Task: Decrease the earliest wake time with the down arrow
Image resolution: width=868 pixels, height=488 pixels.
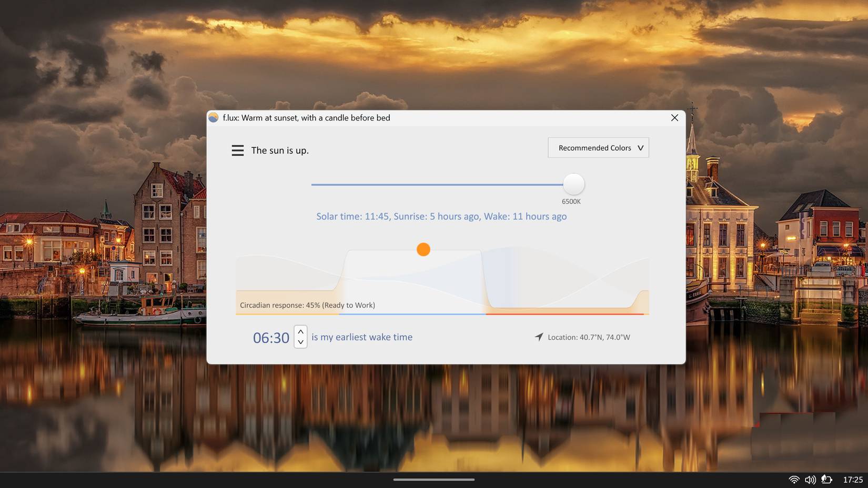Action: pos(300,342)
